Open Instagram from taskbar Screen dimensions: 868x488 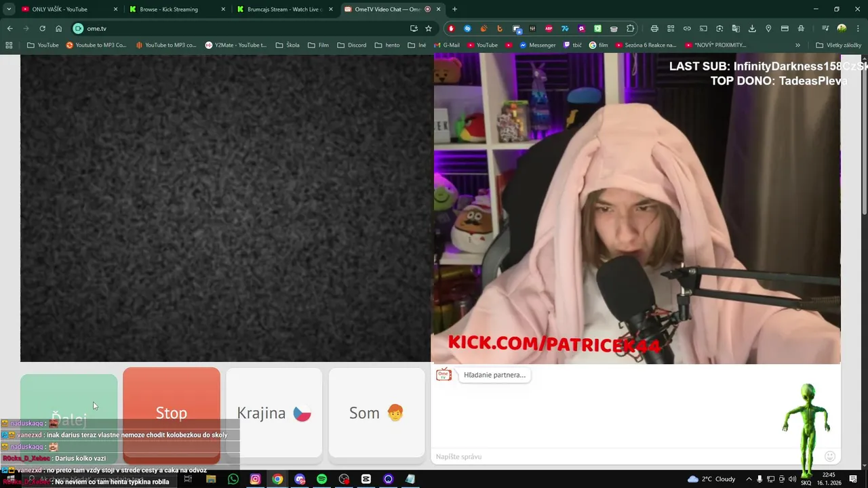click(255, 479)
